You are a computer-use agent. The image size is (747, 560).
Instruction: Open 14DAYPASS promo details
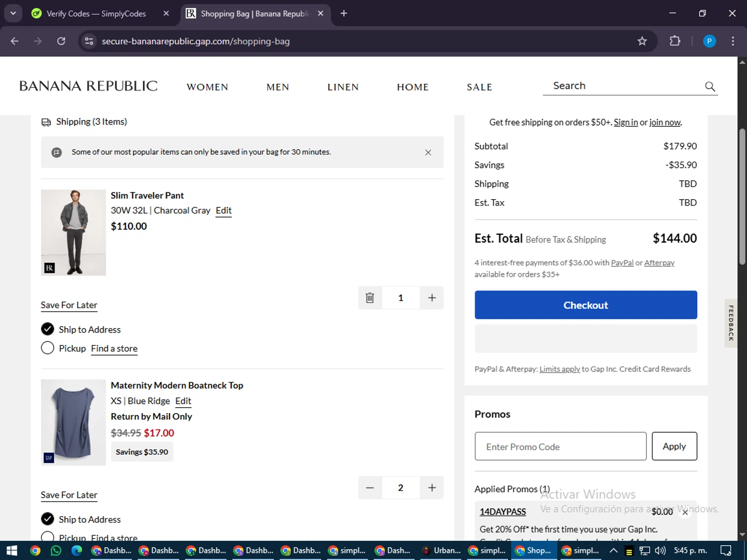pyautogui.click(x=502, y=512)
